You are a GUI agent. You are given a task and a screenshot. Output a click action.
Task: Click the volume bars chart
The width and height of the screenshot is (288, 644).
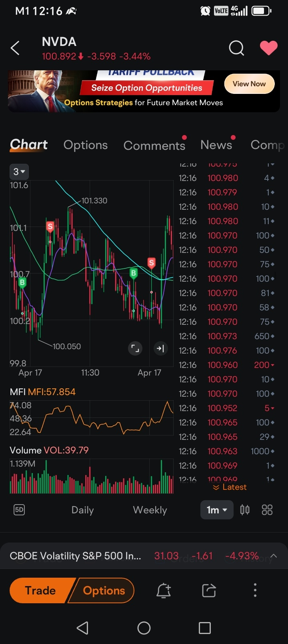point(92,476)
